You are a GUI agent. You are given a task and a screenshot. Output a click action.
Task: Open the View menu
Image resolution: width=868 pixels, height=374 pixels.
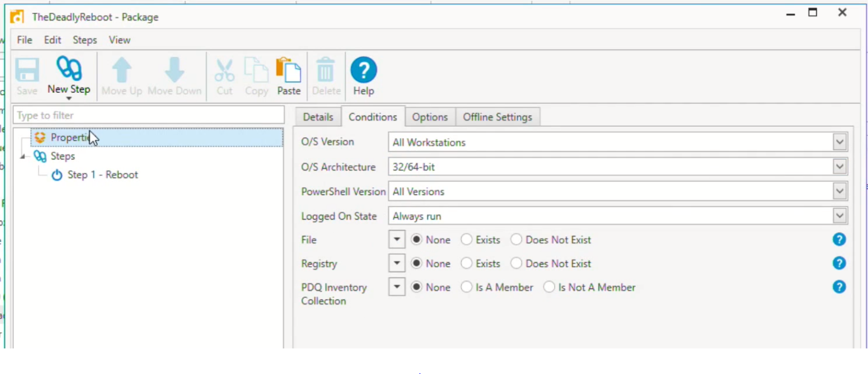[119, 40]
